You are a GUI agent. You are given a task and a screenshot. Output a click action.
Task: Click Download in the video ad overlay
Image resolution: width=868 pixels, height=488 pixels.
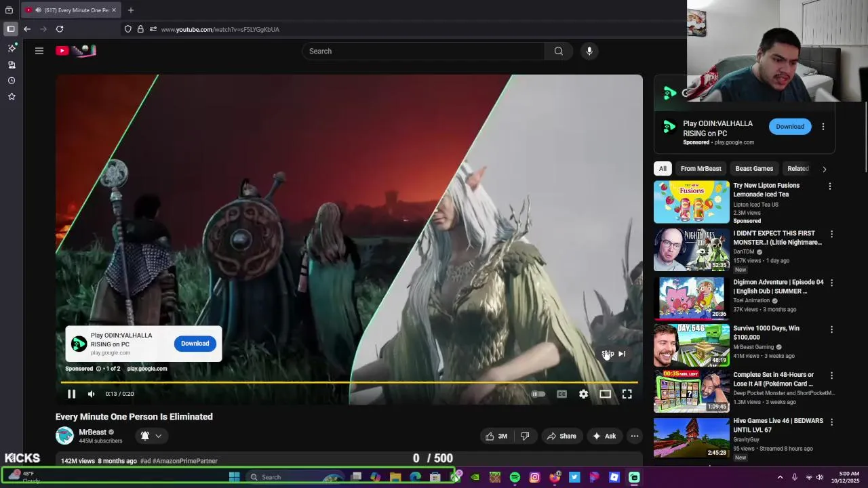(195, 344)
